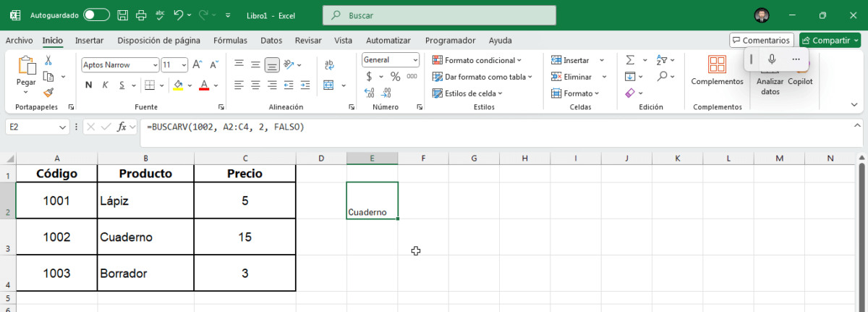Click the fx insert function icon
The height and width of the screenshot is (312, 868).
click(x=122, y=127)
